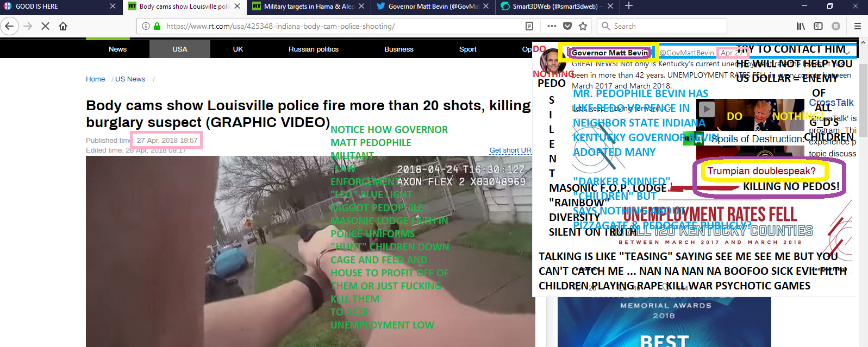This screenshot has width=868, height=347.
Task: Show site information icon in address bar
Action: pyautogui.click(x=146, y=26)
